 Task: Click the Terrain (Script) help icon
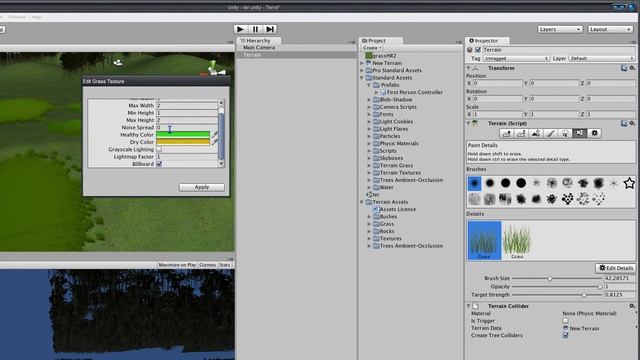coord(624,123)
